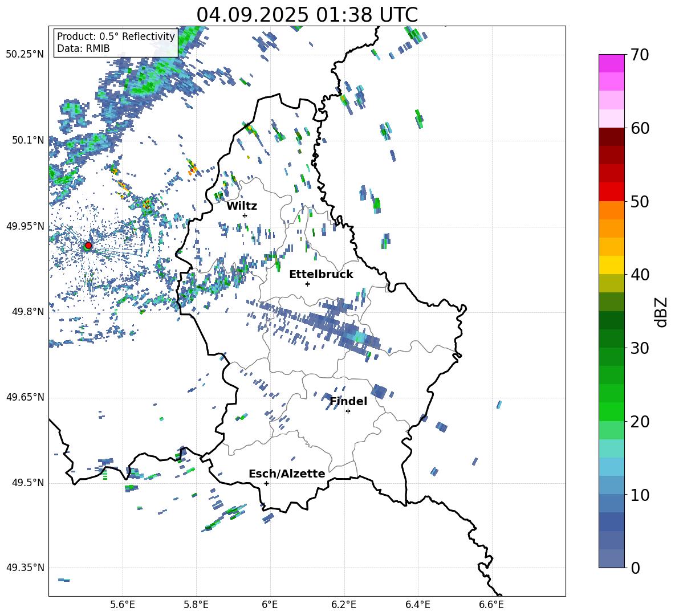Click the light cyan colorbar segment near 15 dBZ
The width and height of the screenshot is (675, 616).
(611, 448)
